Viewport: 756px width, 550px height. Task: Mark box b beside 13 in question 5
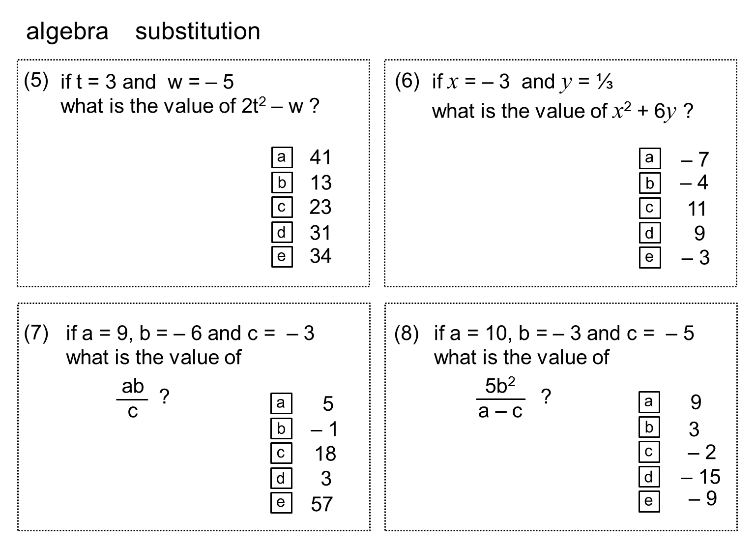[x=282, y=183]
